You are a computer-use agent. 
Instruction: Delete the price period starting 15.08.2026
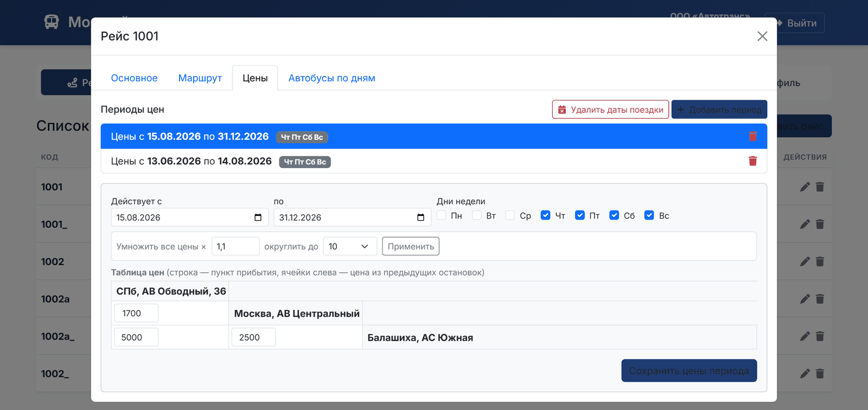point(752,136)
